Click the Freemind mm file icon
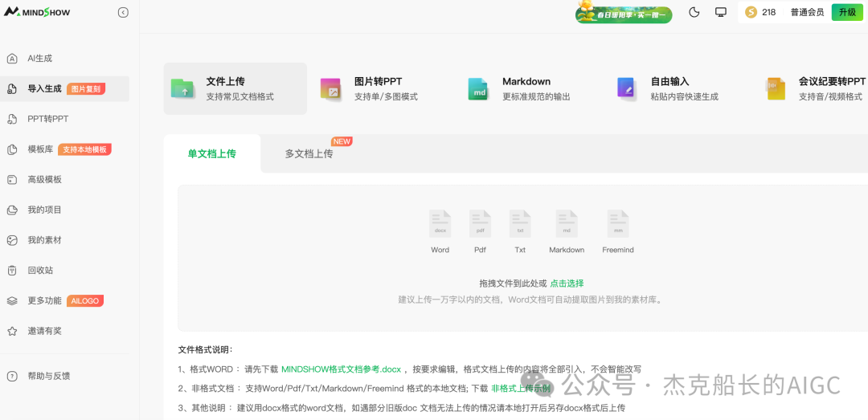Image resolution: width=868 pixels, height=420 pixels. [618, 224]
